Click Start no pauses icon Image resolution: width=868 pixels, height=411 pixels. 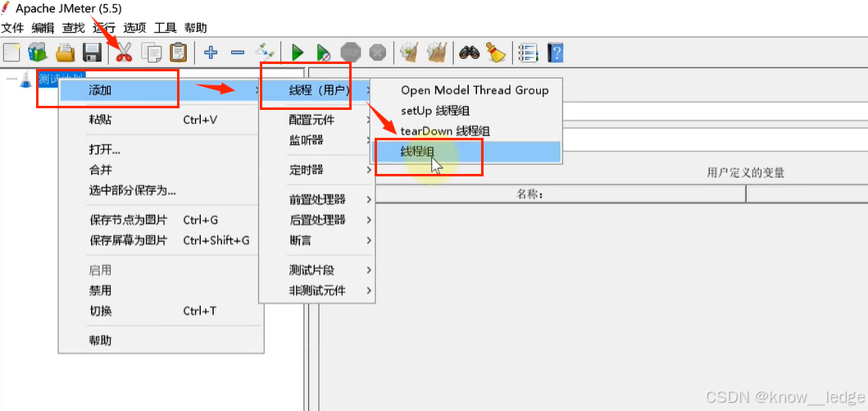(x=324, y=53)
